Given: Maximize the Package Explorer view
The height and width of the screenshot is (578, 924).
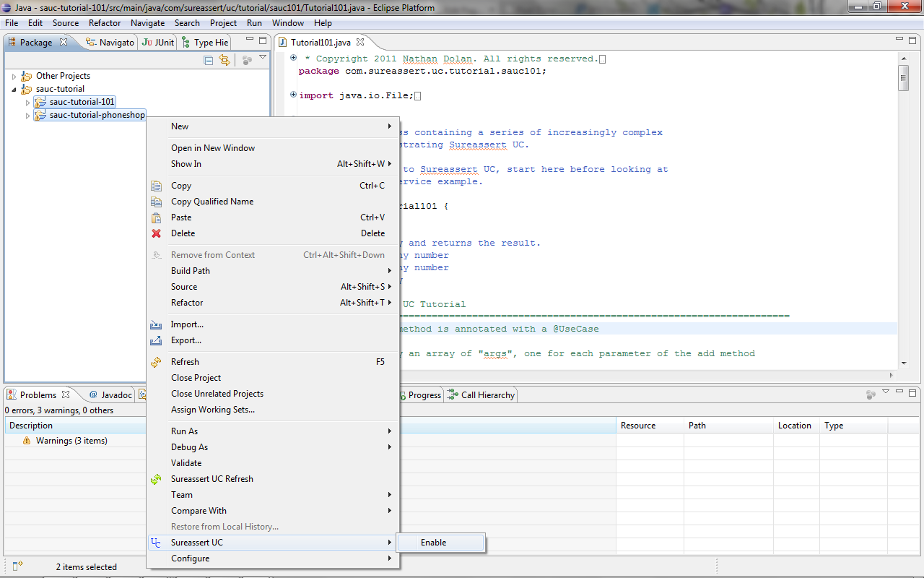Looking at the screenshot, I should [x=263, y=40].
